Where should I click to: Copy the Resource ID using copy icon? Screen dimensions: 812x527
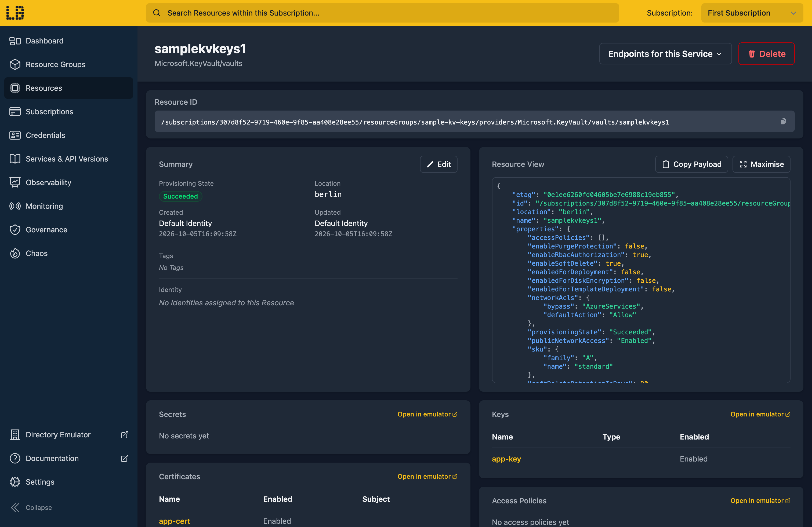783,121
